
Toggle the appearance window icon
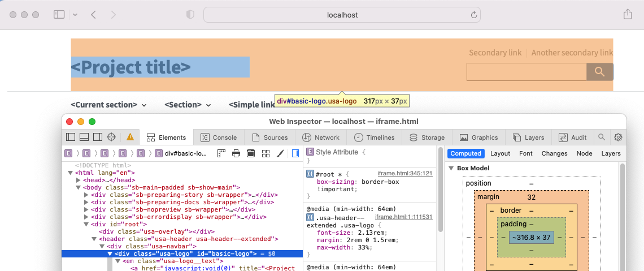(250, 153)
